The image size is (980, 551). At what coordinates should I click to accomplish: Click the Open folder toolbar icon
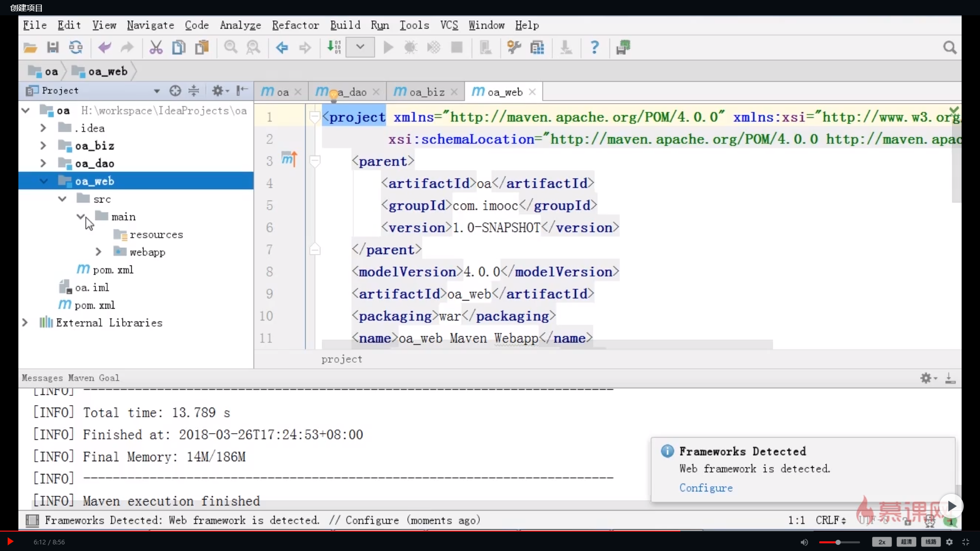[x=30, y=48]
